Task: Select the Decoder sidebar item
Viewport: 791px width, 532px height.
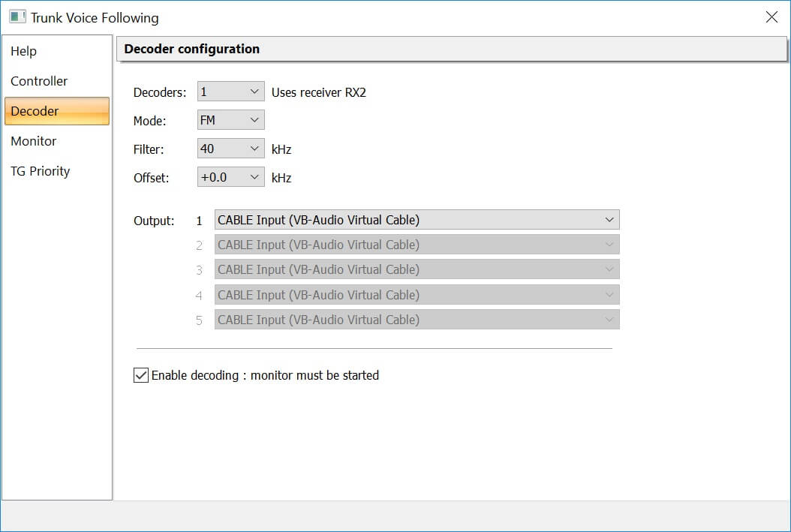Action: [56, 111]
